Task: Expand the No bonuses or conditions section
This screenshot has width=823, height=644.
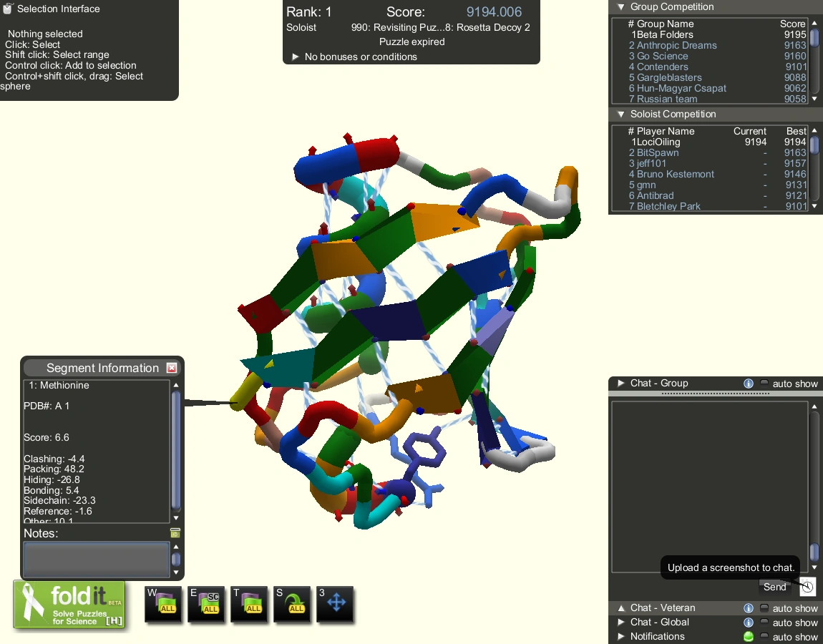Action: (296, 57)
